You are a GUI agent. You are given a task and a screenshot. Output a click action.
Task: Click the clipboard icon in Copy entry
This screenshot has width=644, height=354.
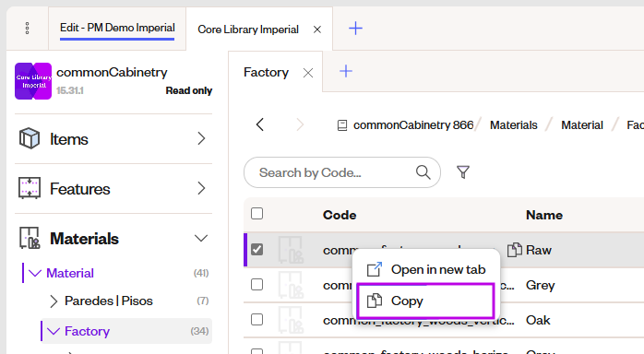pos(375,301)
